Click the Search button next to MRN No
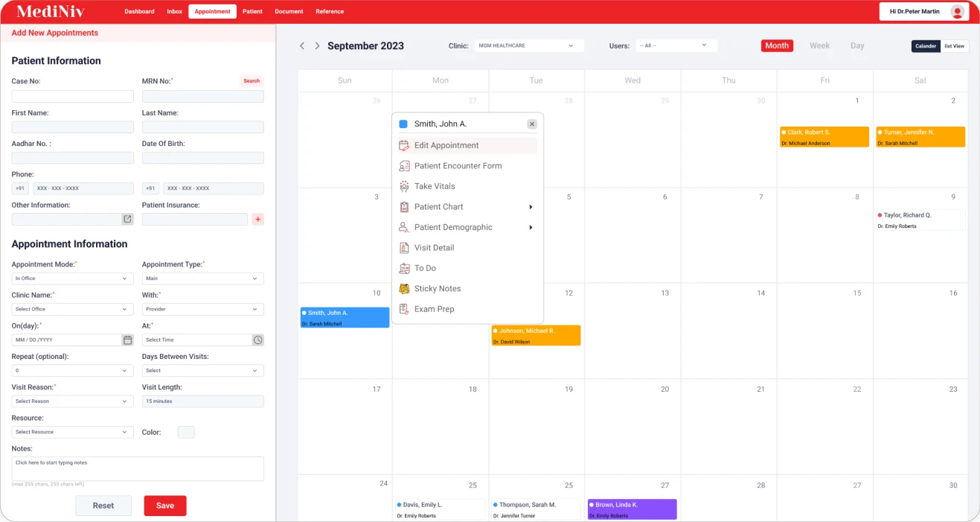The height and width of the screenshot is (522, 980). [x=252, y=81]
